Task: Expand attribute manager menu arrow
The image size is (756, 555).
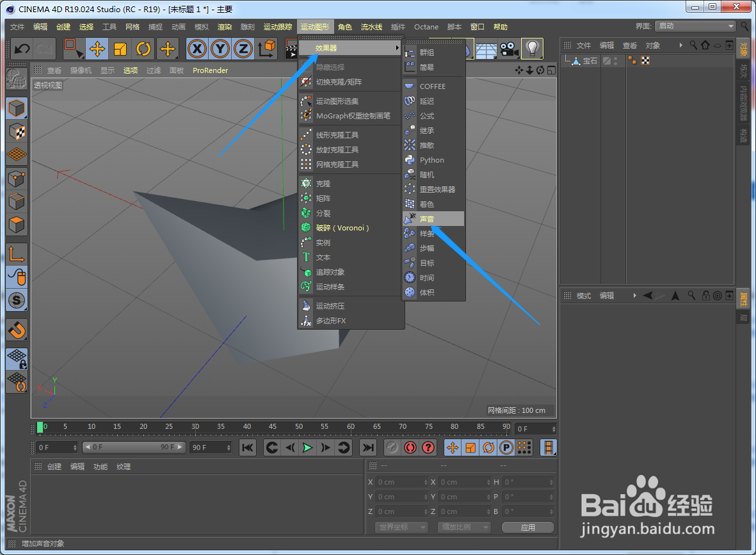Action: [x=634, y=296]
